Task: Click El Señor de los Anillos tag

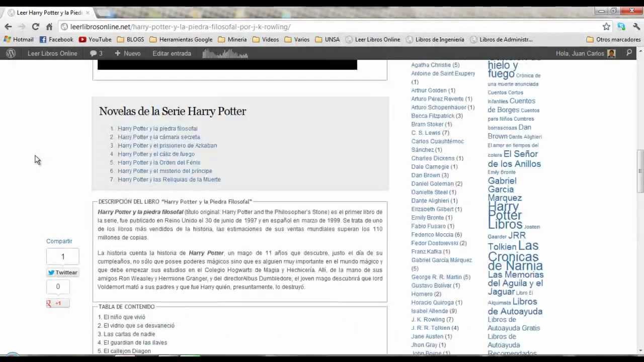Action: (x=514, y=159)
